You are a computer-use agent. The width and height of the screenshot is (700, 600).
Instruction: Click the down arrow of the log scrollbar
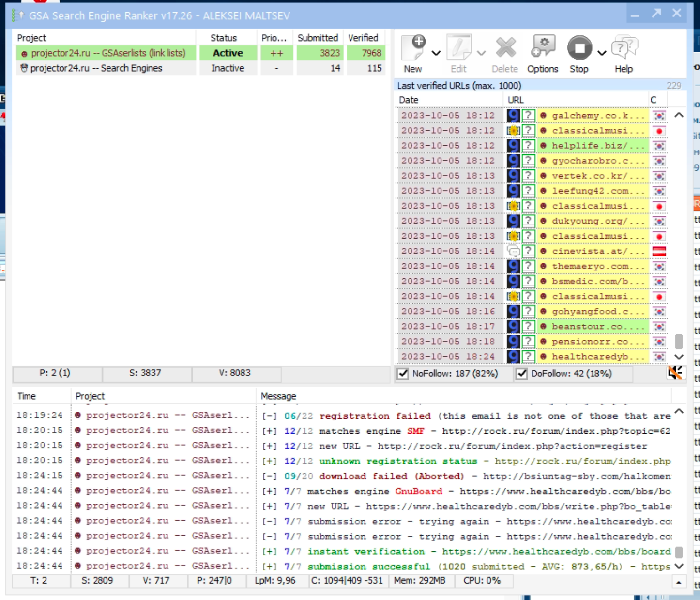click(679, 566)
